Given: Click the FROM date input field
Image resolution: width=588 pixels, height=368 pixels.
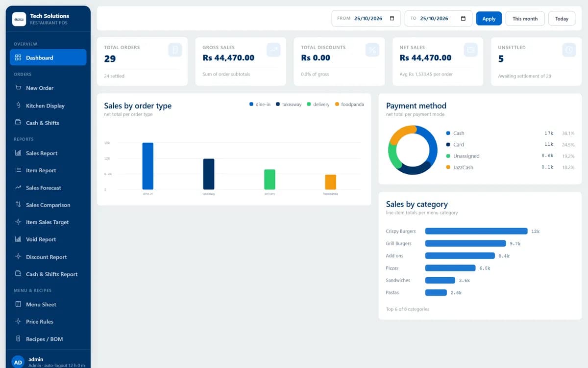Looking at the screenshot, I should click(367, 19).
